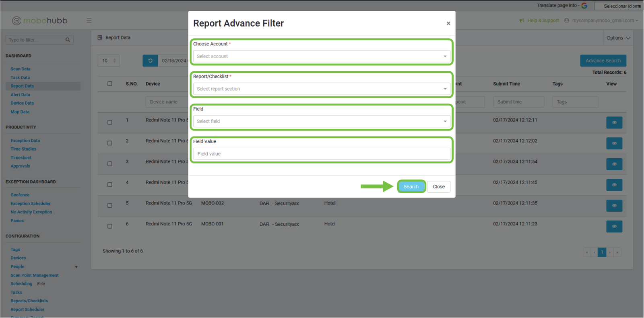Open the eye view icon for row 6
The width and height of the screenshot is (644, 318).
click(614, 226)
